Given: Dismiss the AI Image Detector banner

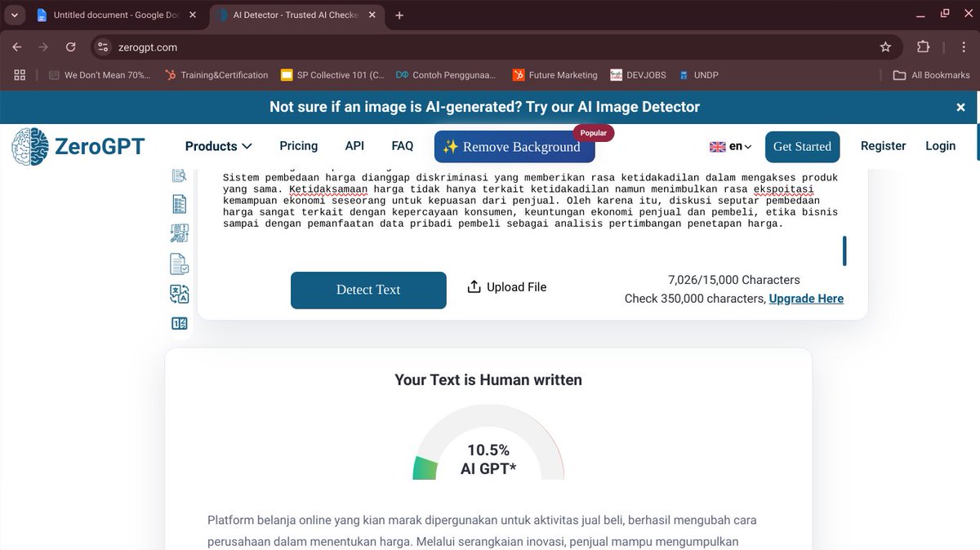Looking at the screenshot, I should click(960, 107).
